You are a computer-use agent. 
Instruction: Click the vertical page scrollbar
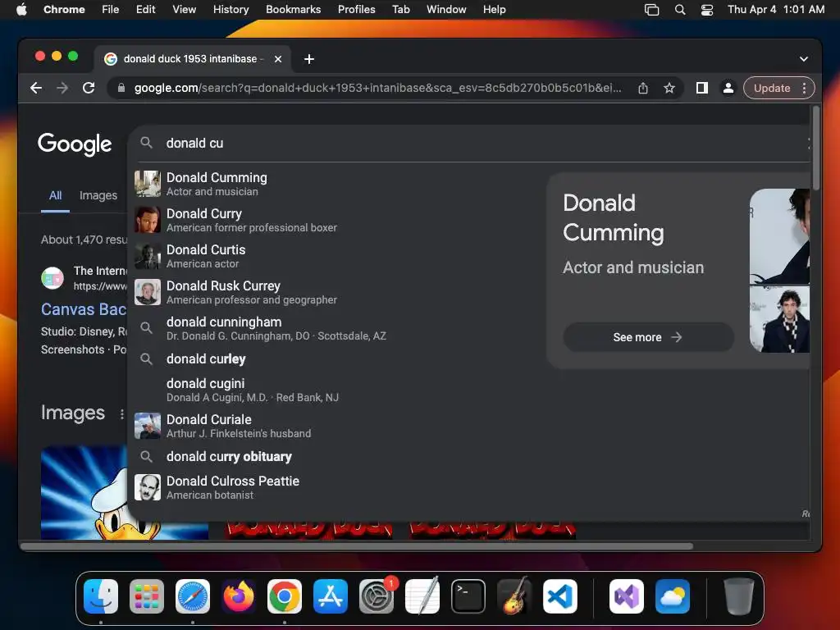[815, 148]
